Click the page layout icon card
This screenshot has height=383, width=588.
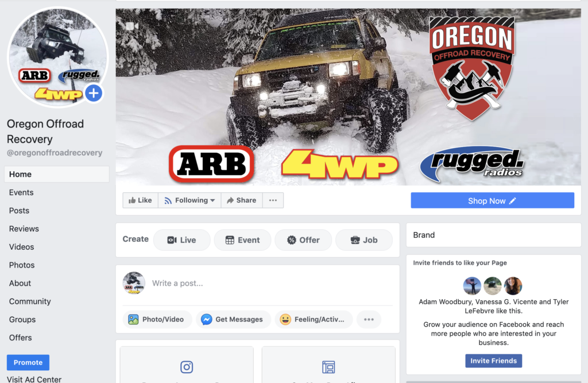click(x=328, y=365)
